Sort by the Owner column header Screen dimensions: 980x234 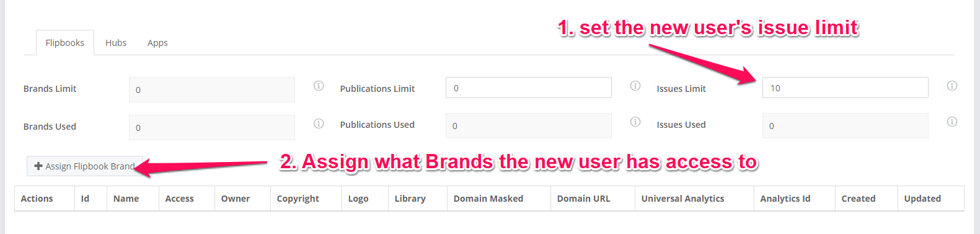pyautogui.click(x=236, y=199)
